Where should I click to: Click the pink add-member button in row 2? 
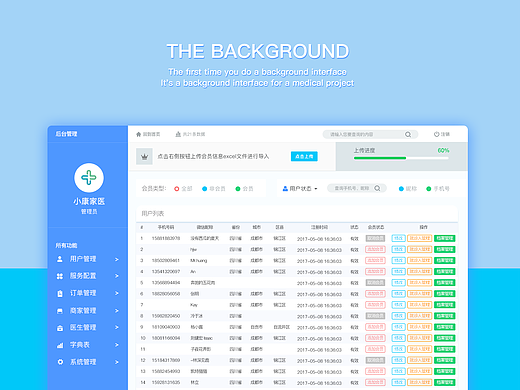[x=375, y=249]
